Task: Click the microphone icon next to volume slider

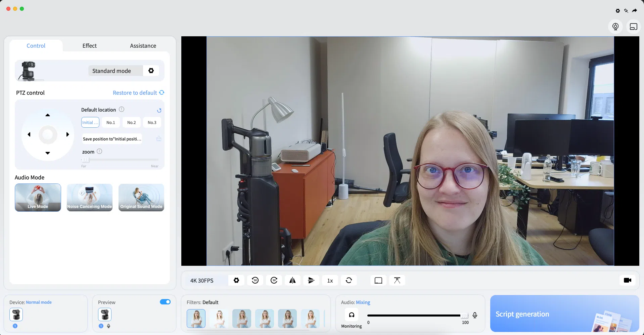Action: pyautogui.click(x=475, y=315)
